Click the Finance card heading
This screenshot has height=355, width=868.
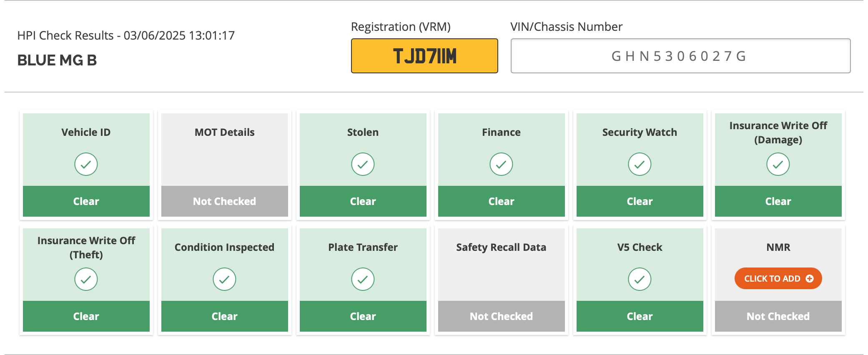click(501, 132)
